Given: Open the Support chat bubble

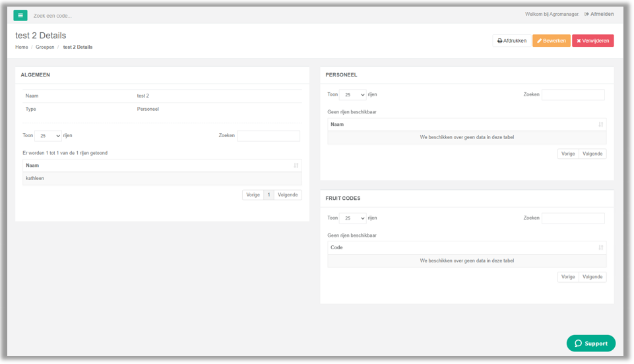Looking at the screenshot, I should [x=590, y=344].
